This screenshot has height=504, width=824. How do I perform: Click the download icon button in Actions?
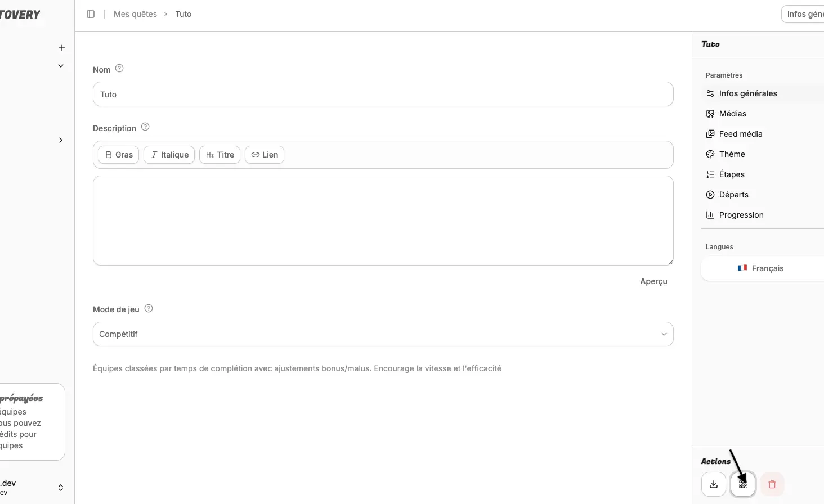(x=714, y=484)
